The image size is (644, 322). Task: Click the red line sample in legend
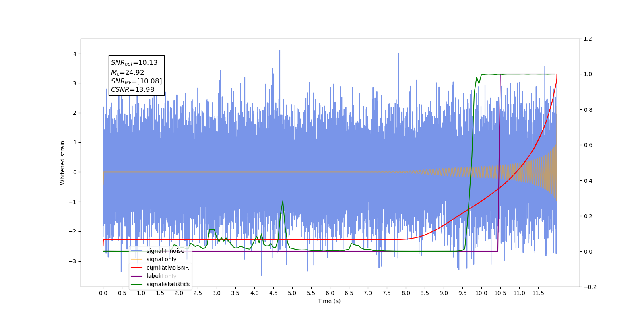[137, 268]
